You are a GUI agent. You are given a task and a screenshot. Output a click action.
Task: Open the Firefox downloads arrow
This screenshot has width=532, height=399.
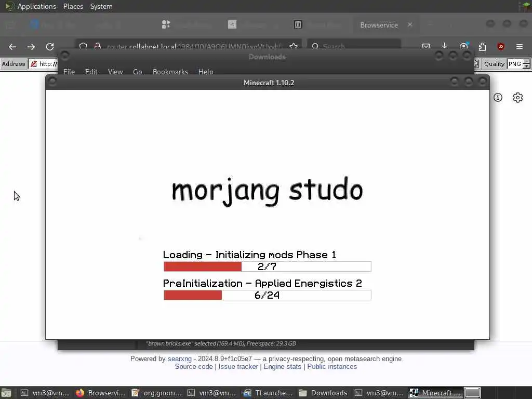pos(445,46)
